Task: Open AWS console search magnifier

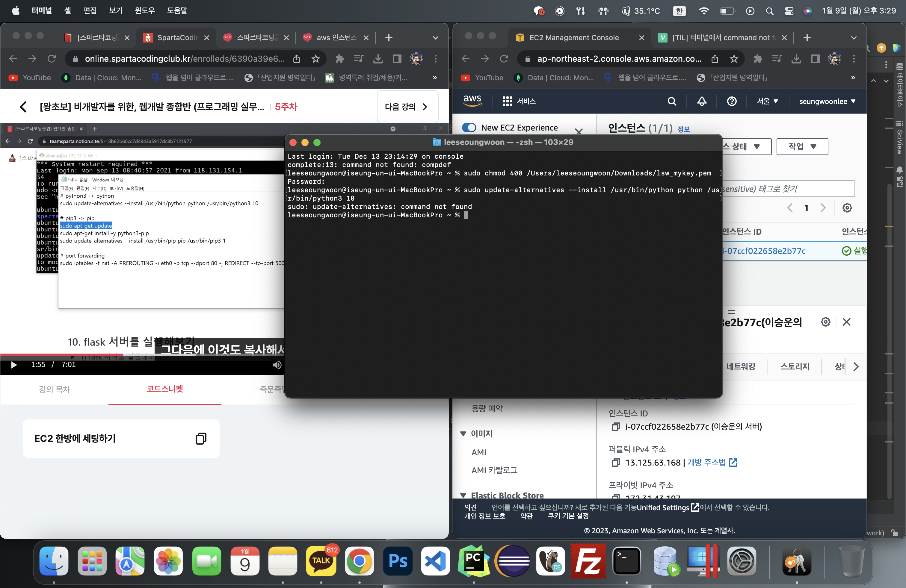Action: point(672,101)
